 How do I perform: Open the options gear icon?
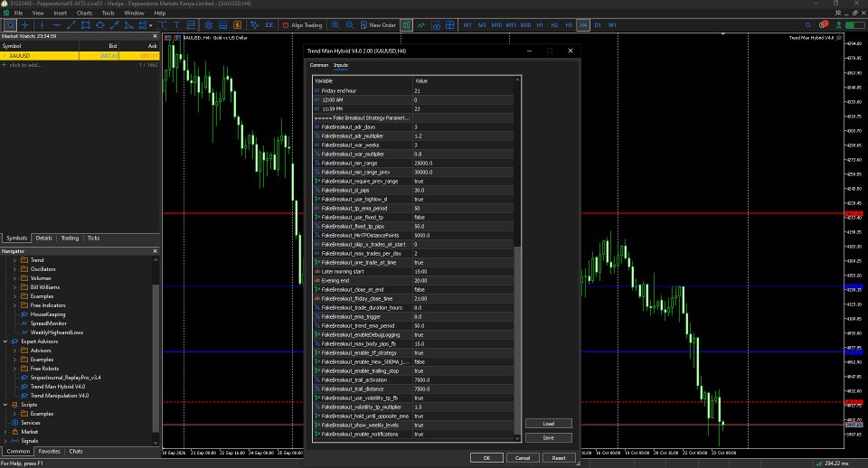[209, 25]
